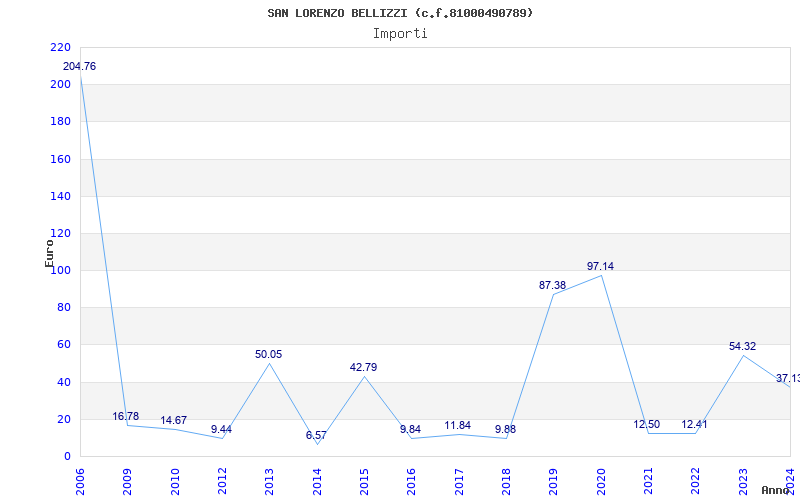Click the 180 y-axis tick label
The image size is (800, 500).
coord(60,122)
